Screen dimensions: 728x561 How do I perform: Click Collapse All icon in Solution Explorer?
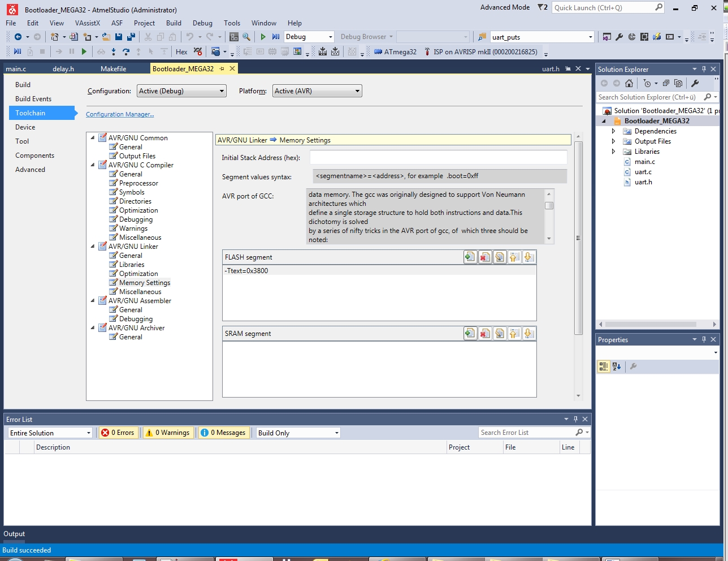[666, 83]
